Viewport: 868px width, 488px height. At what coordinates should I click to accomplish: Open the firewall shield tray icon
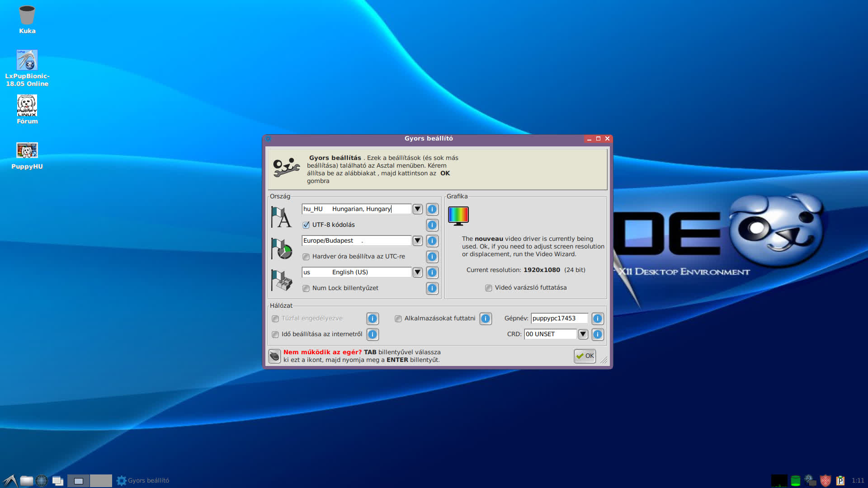point(826,481)
